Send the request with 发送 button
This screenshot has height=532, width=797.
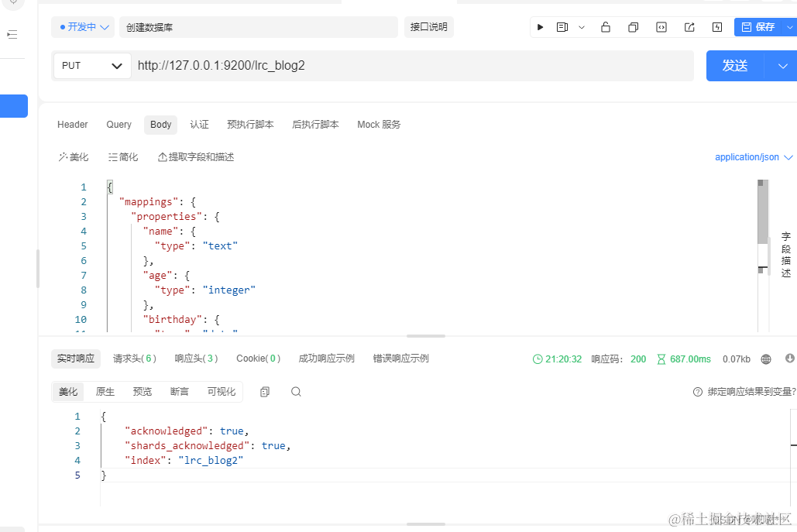pyautogui.click(x=735, y=66)
